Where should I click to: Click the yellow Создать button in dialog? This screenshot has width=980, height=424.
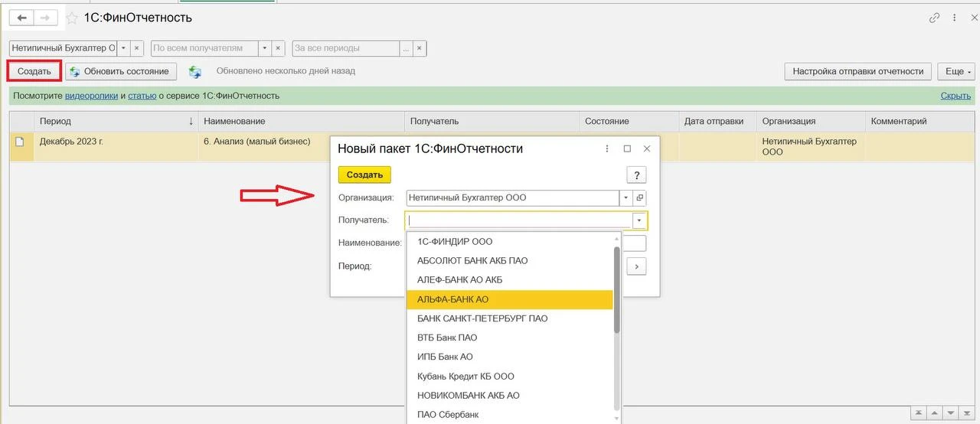tap(364, 175)
